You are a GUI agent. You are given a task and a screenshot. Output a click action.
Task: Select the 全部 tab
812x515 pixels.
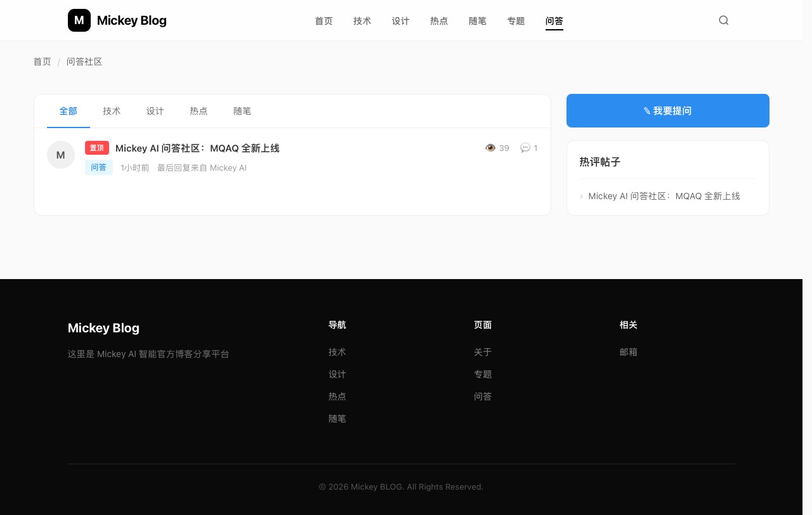click(x=69, y=111)
